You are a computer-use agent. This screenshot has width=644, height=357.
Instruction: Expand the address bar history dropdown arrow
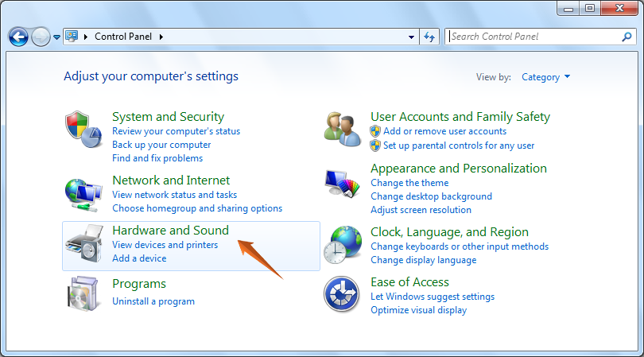pos(411,37)
